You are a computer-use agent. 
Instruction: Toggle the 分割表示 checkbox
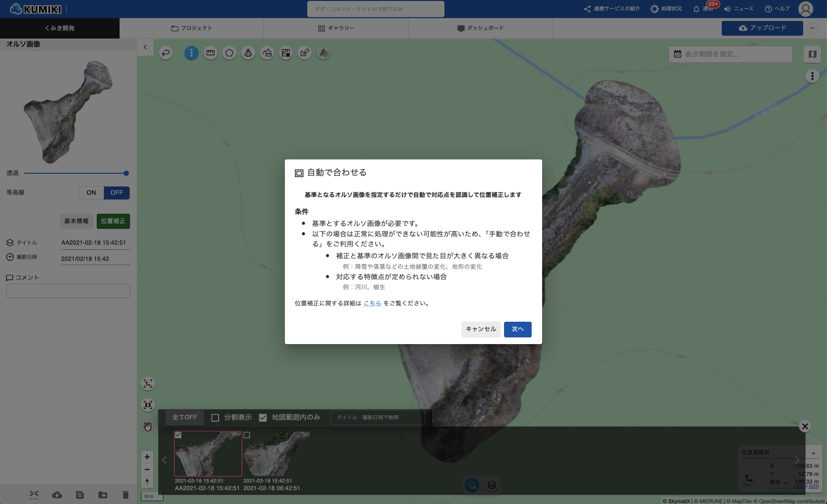pyautogui.click(x=215, y=417)
